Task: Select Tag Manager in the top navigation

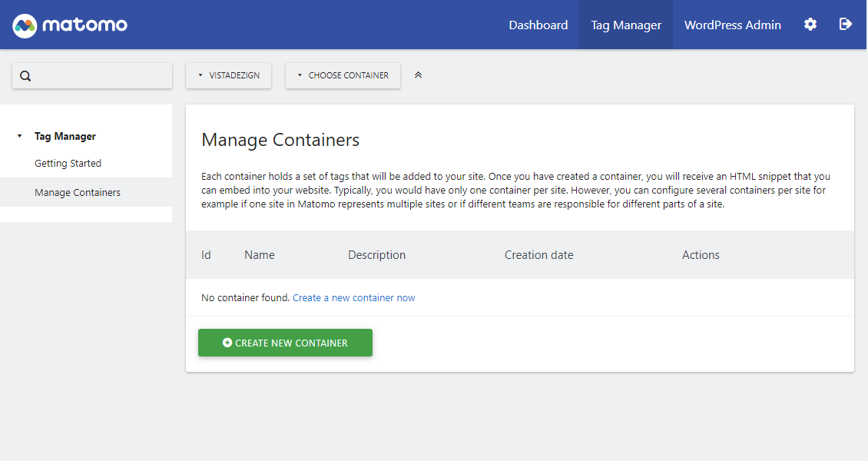Action: [x=625, y=25]
